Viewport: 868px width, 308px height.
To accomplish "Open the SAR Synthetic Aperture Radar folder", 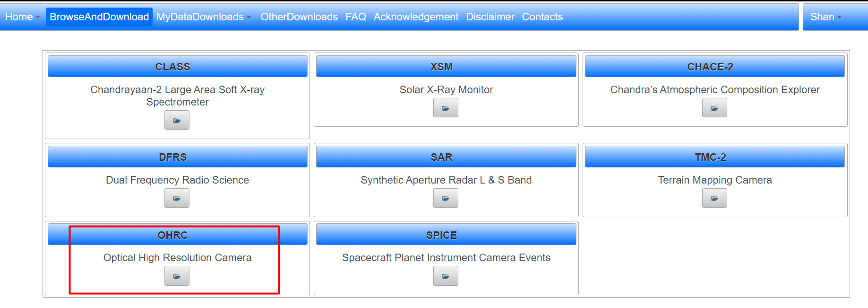I will [446, 198].
